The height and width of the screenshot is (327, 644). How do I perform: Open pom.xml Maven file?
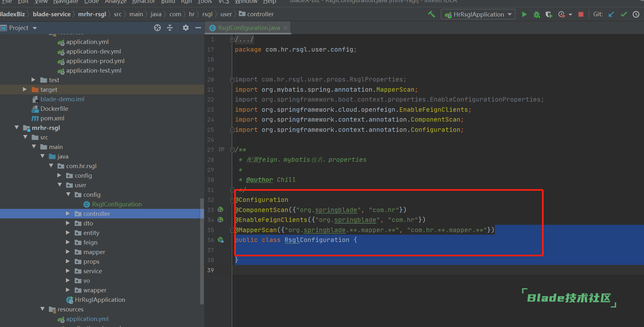pos(52,118)
